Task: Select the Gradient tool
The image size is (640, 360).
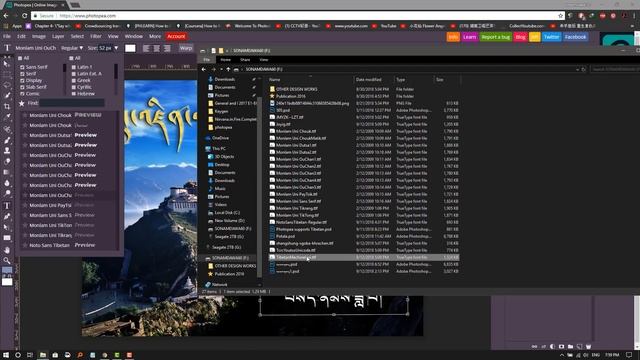Action: pyautogui.click(x=7, y=172)
